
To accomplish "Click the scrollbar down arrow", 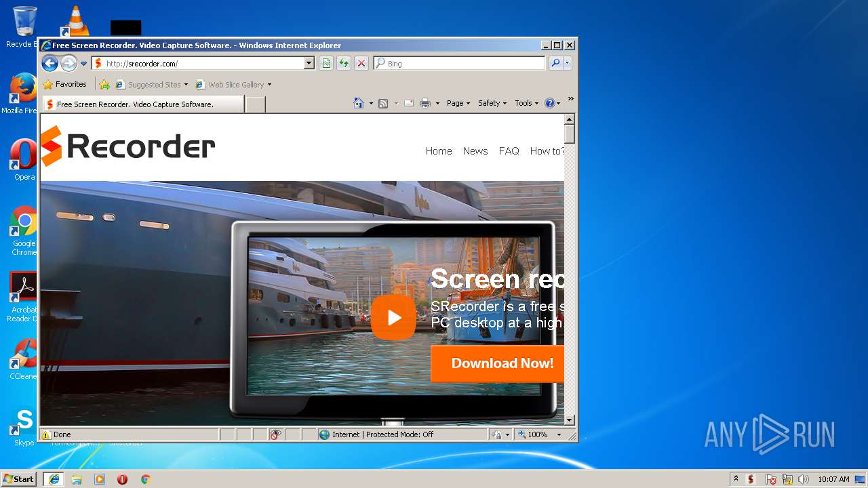I will (x=570, y=420).
